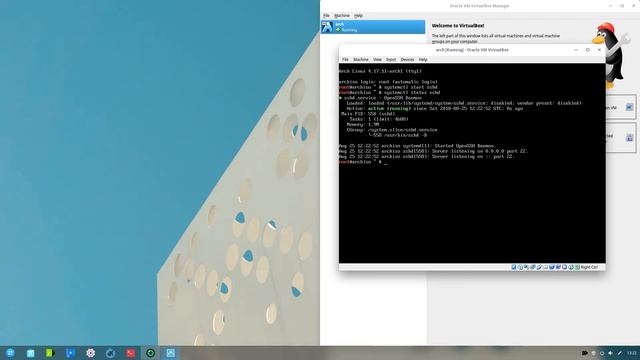Click the white tray icon on taskbar

(x=594, y=353)
